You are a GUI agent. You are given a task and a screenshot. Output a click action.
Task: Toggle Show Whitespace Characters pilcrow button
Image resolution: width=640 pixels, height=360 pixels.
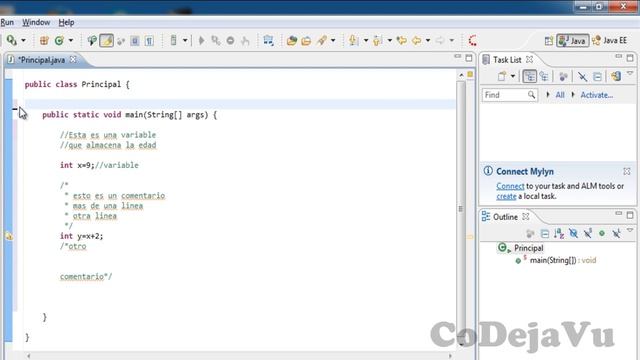pos(149,40)
